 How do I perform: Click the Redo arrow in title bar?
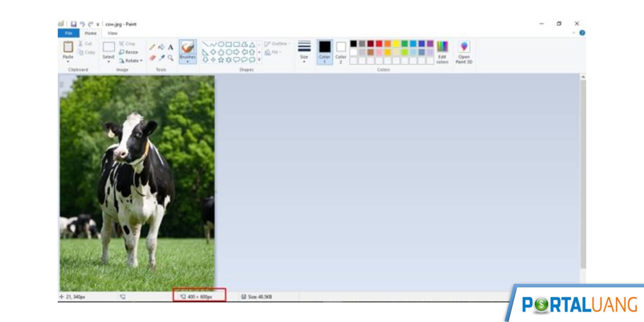[x=90, y=24]
